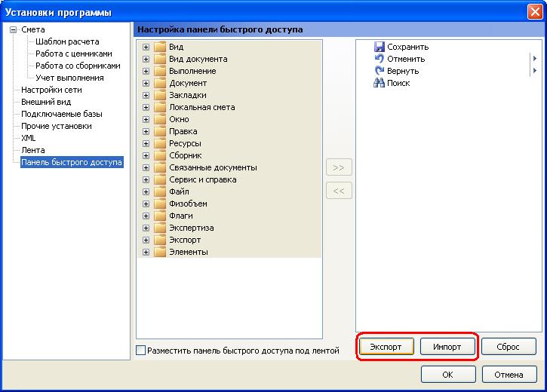Screen dimensions: 547x392
Task: Click the Поиск binoculars icon
Action: pos(380,83)
